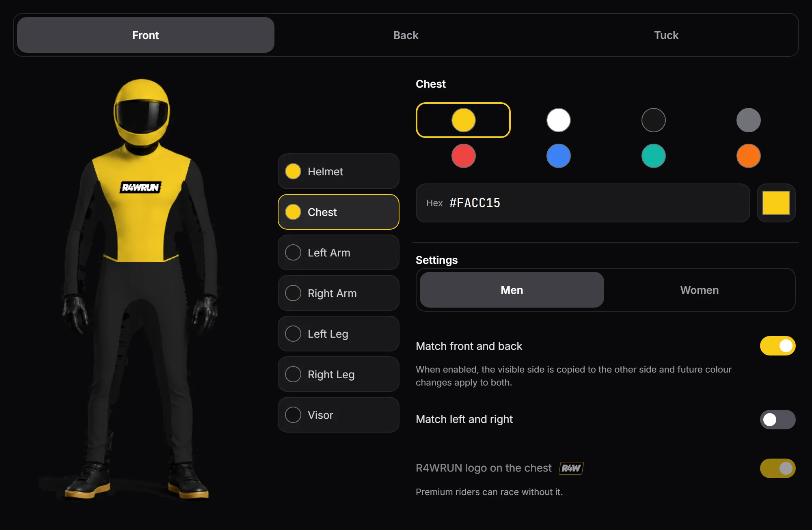Screen dimensions: 812x530
Task: Pick the blue color swatch
Action: click(x=558, y=156)
